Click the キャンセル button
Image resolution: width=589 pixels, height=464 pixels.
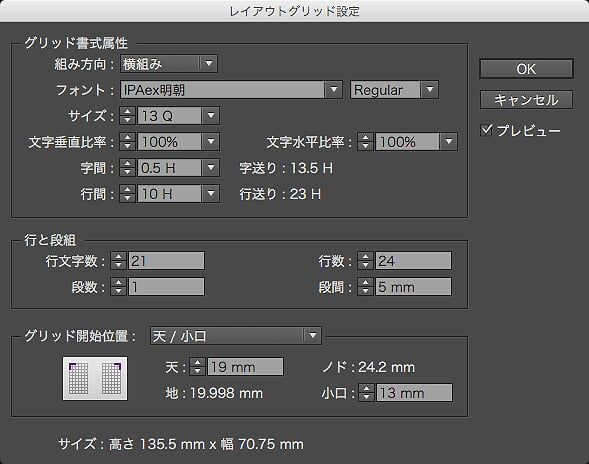coord(526,100)
